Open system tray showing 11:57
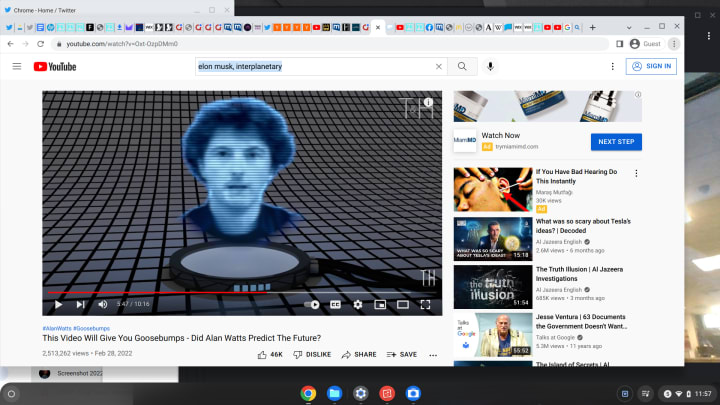The height and width of the screenshot is (405, 720). [x=687, y=394]
